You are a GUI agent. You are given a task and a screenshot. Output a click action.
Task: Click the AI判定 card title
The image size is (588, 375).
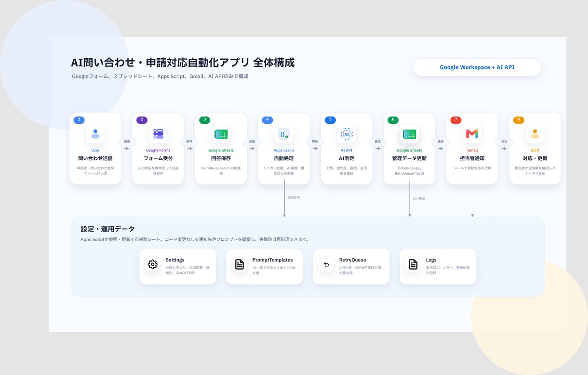(347, 158)
